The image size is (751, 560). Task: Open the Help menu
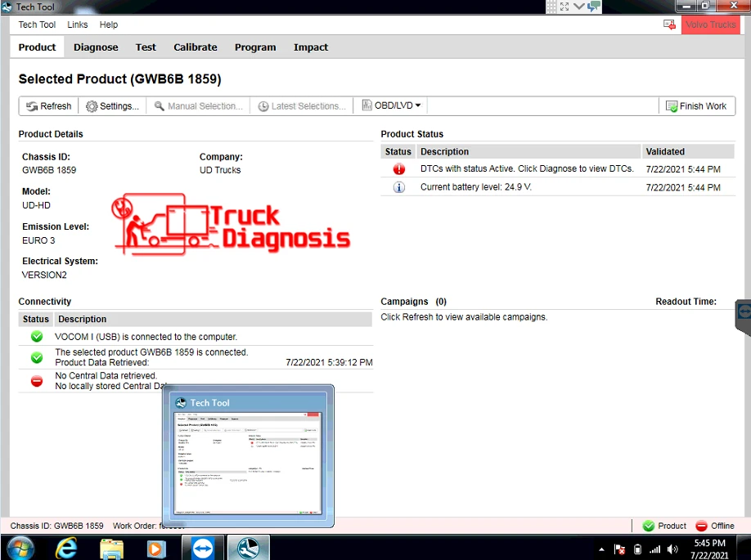109,25
